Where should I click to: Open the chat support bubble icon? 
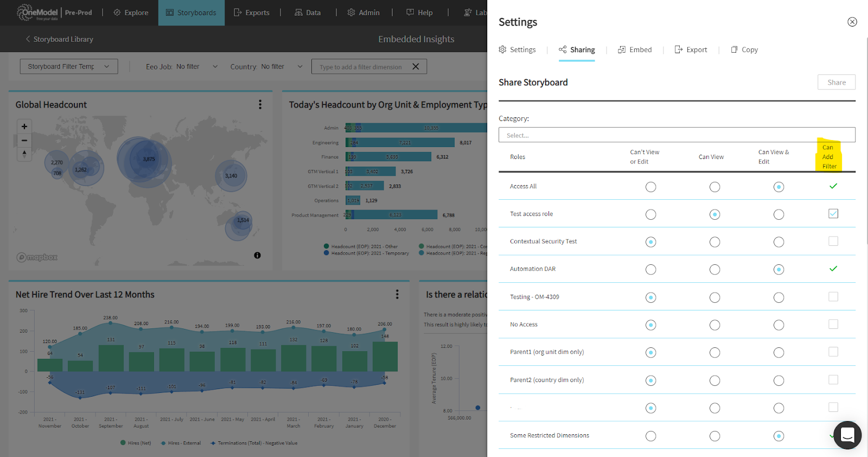point(847,435)
